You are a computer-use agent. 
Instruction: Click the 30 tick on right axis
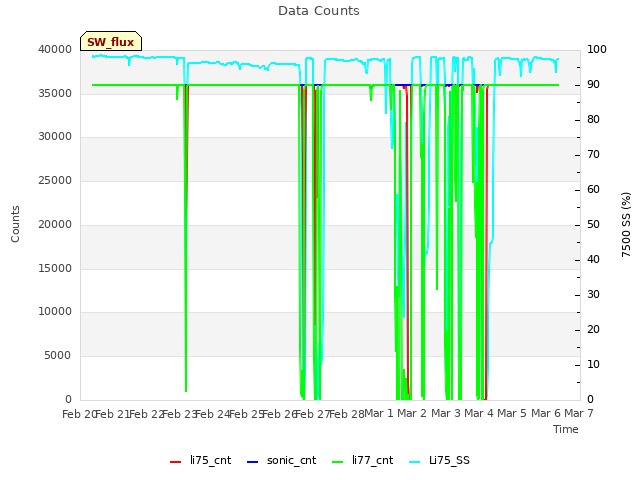click(x=593, y=294)
